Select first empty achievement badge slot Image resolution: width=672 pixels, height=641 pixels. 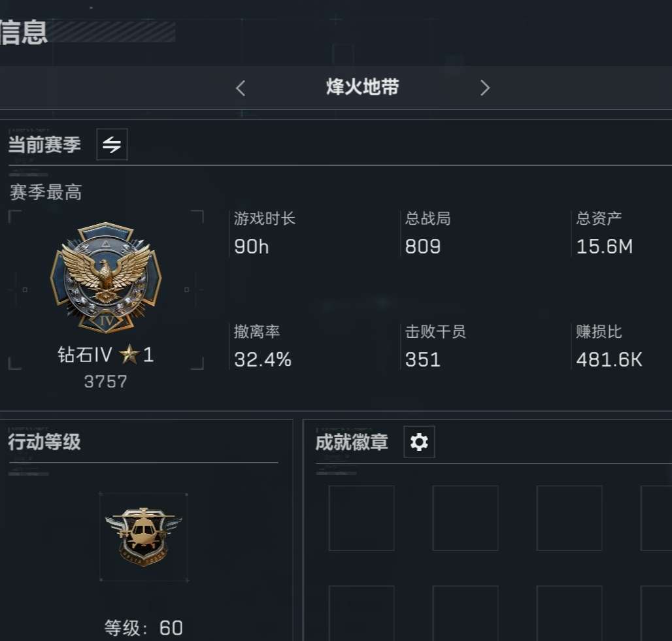[361, 518]
